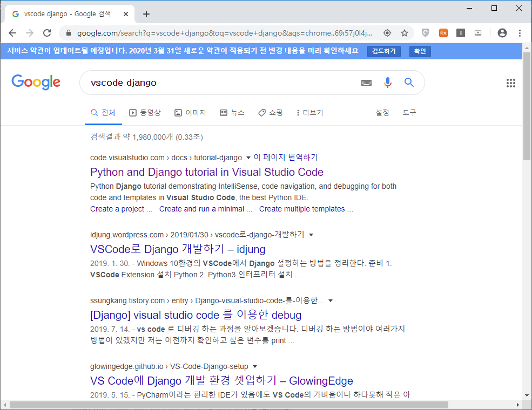
Task: Click the scroll-up arrow of vertical scrollbar
Action: pos(527,49)
